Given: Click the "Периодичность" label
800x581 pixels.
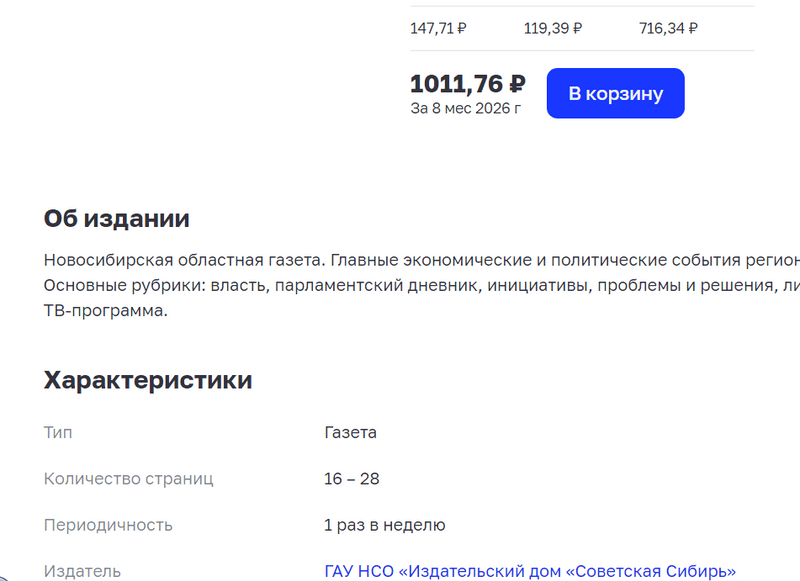Looking at the screenshot, I should 108,525.
